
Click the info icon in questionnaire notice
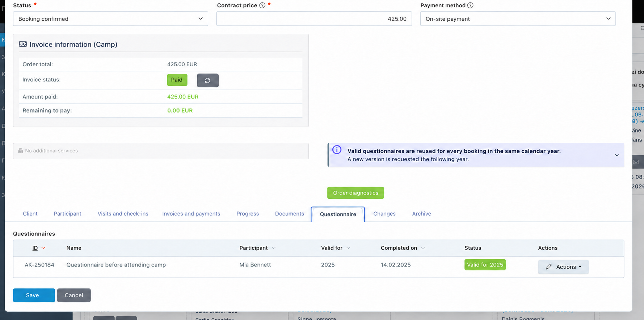pos(337,150)
